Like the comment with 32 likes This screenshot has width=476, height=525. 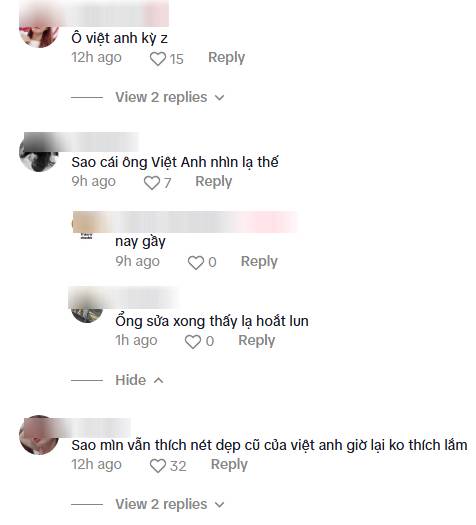pos(158,466)
